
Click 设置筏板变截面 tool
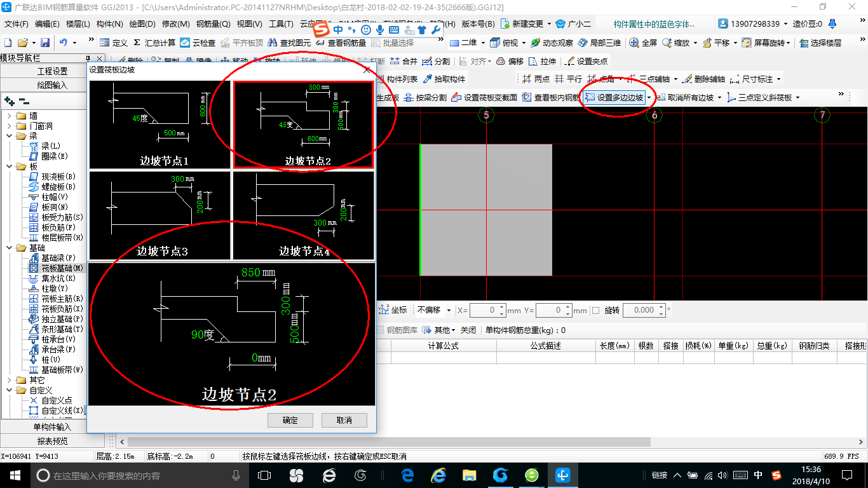(484, 97)
